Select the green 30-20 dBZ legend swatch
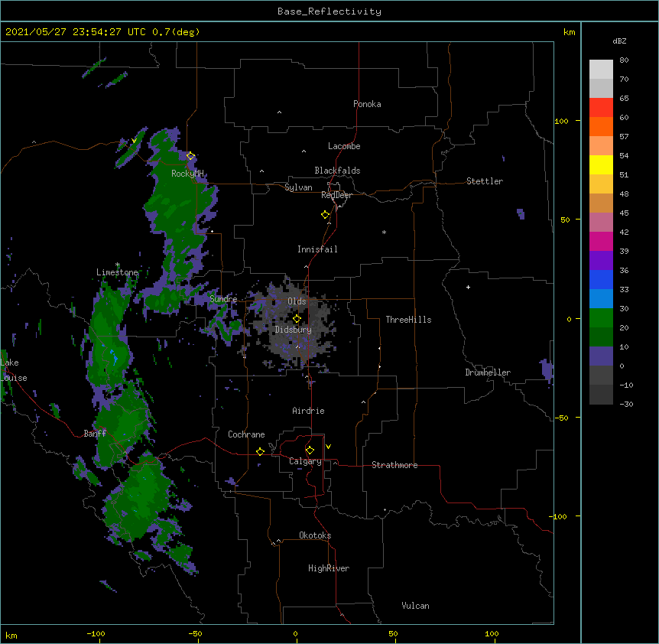The width and height of the screenshot is (659, 644). pos(601,318)
